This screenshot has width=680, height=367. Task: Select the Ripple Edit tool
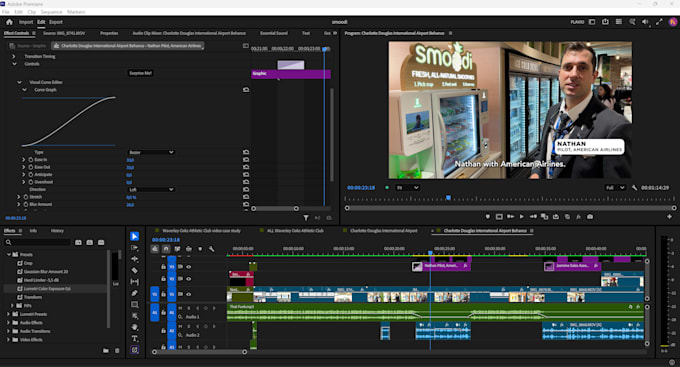(x=134, y=259)
